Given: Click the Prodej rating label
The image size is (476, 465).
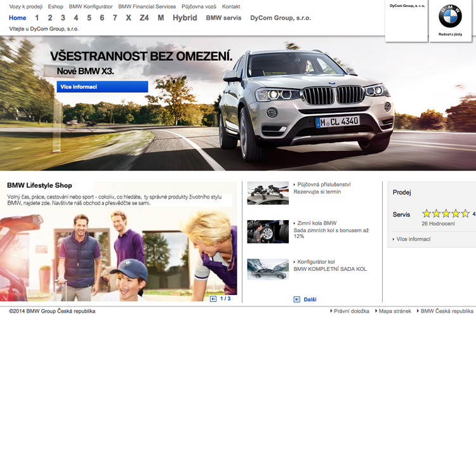Looking at the screenshot, I should [x=402, y=192].
